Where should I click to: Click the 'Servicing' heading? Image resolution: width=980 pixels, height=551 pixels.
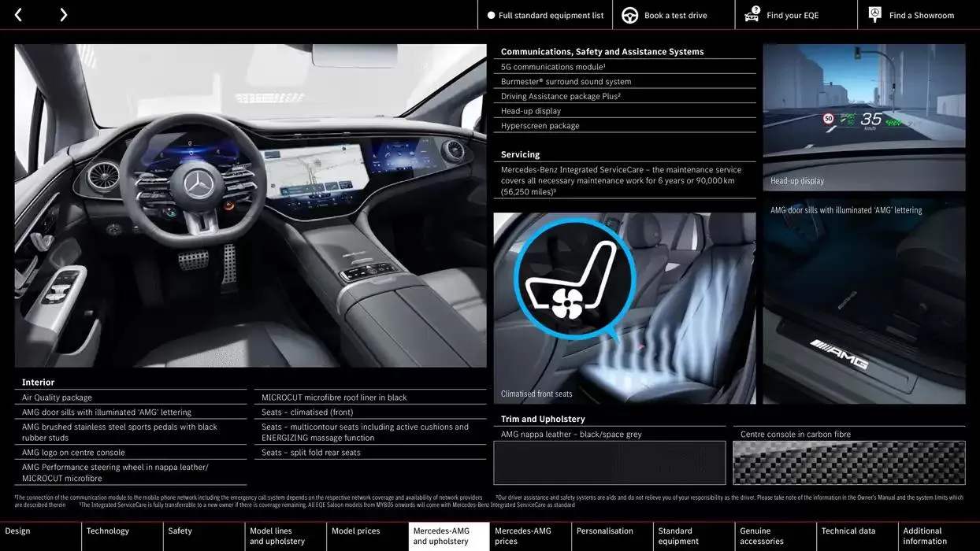click(x=521, y=154)
